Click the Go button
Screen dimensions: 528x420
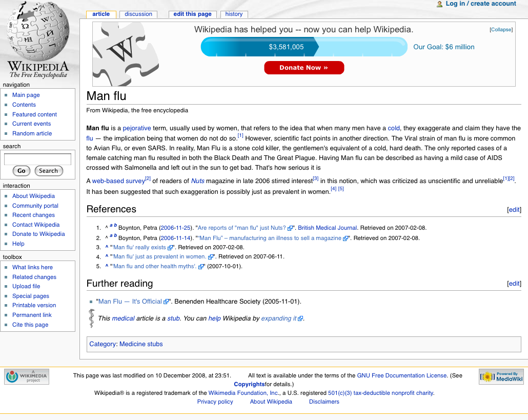[x=22, y=171]
